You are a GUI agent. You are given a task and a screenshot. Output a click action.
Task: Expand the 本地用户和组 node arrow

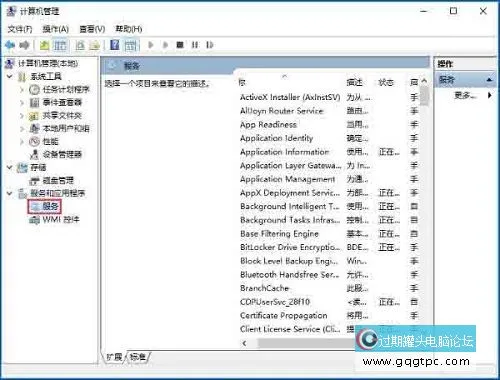click(22, 128)
